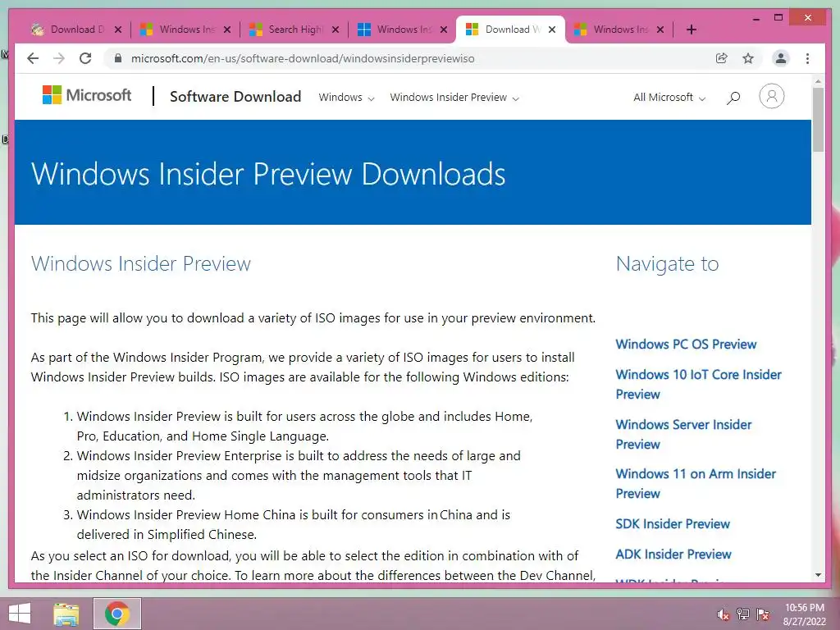840x630 pixels.
Task: Open File Explorer from the taskbar
Action: pos(66,614)
